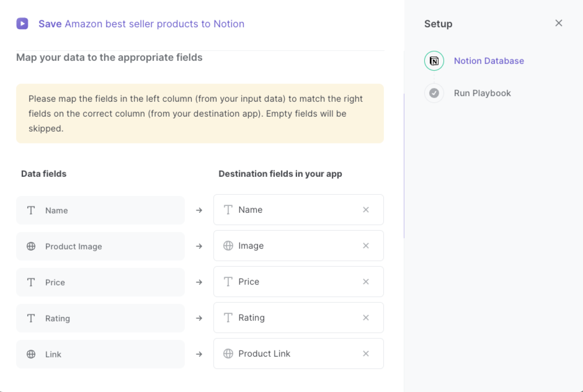Click the yellow mapping instructions notice
Screen dimensions: 583x392
click(x=200, y=114)
